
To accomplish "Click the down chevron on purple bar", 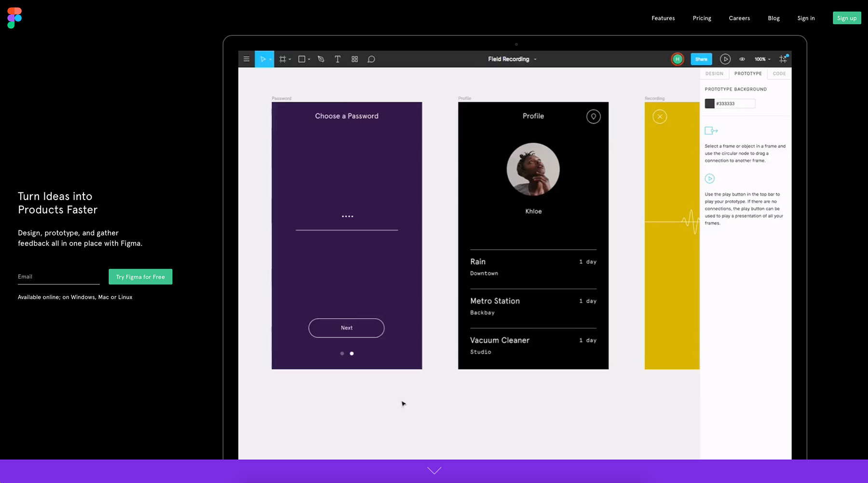I will [434, 470].
